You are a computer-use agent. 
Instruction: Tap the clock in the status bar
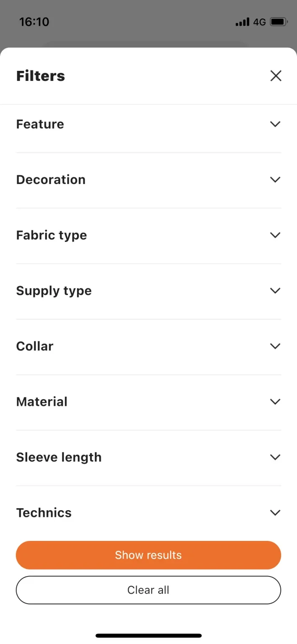tap(34, 21)
